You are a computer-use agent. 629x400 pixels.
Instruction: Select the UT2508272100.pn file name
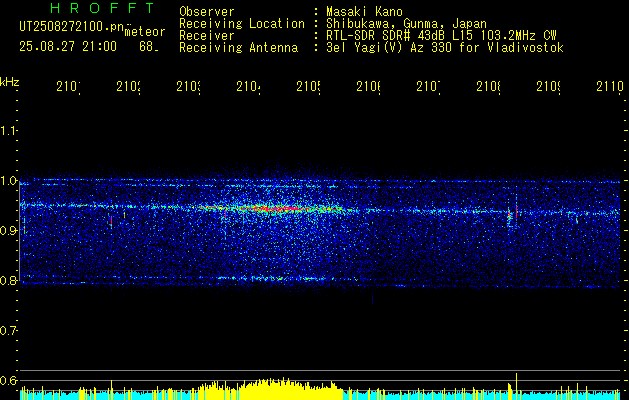pyautogui.click(x=71, y=26)
